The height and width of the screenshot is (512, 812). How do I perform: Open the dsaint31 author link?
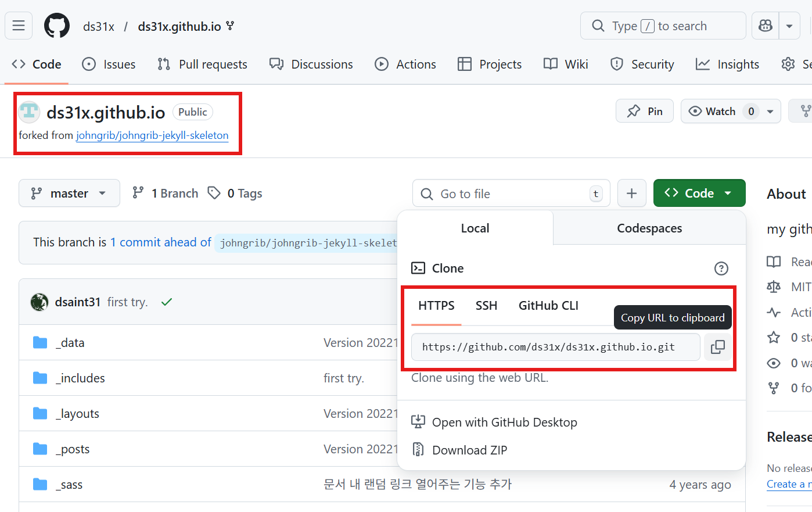[78, 302]
